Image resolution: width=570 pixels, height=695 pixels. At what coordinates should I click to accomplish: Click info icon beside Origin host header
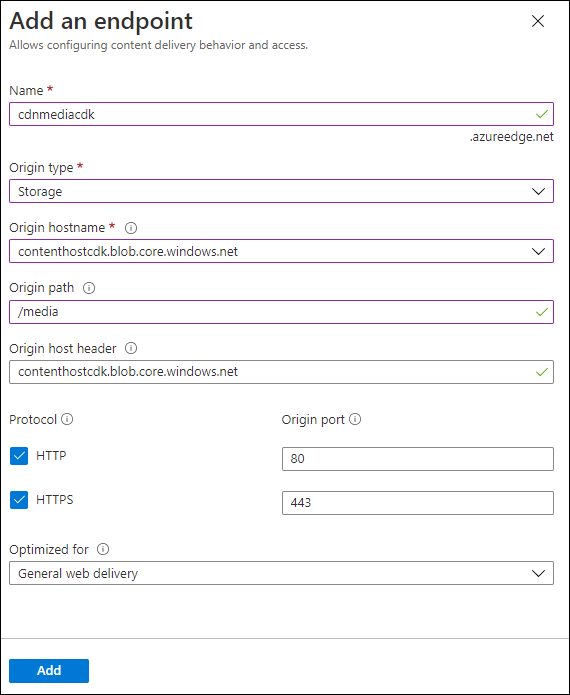(x=131, y=348)
